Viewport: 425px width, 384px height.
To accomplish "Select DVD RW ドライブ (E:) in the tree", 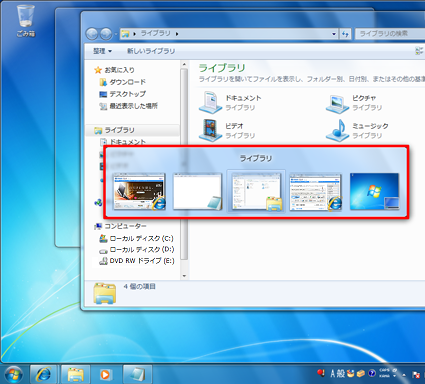I will (x=137, y=261).
